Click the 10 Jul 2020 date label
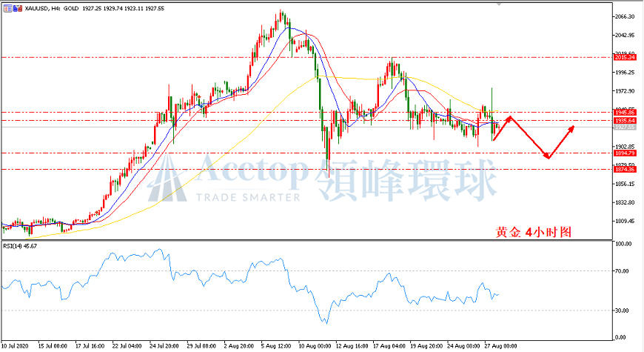 (x=16, y=346)
